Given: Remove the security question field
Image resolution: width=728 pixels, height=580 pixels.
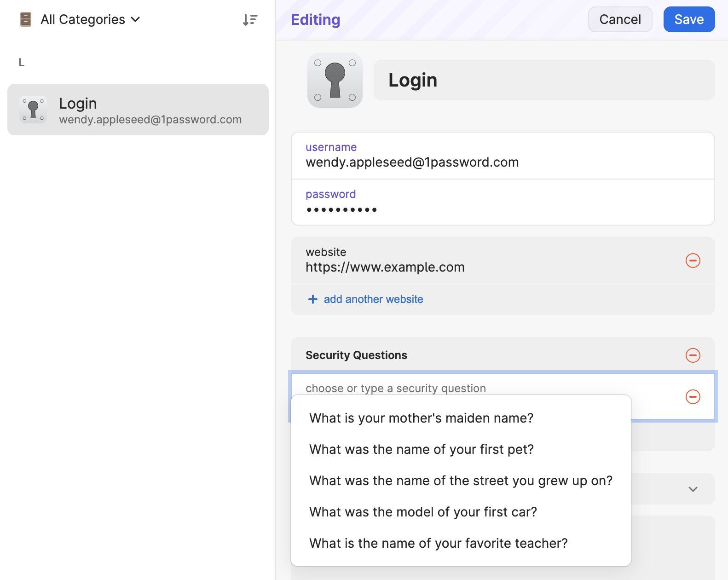Looking at the screenshot, I should pyautogui.click(x=693, y=397).
